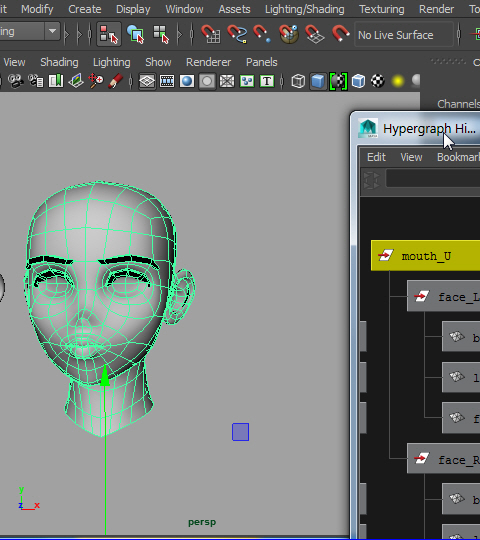Viewport: 480px width, 540px height.
Task: Open the Lighting/Shading menu
Action: pyautogui.click(x=305, y=9)
